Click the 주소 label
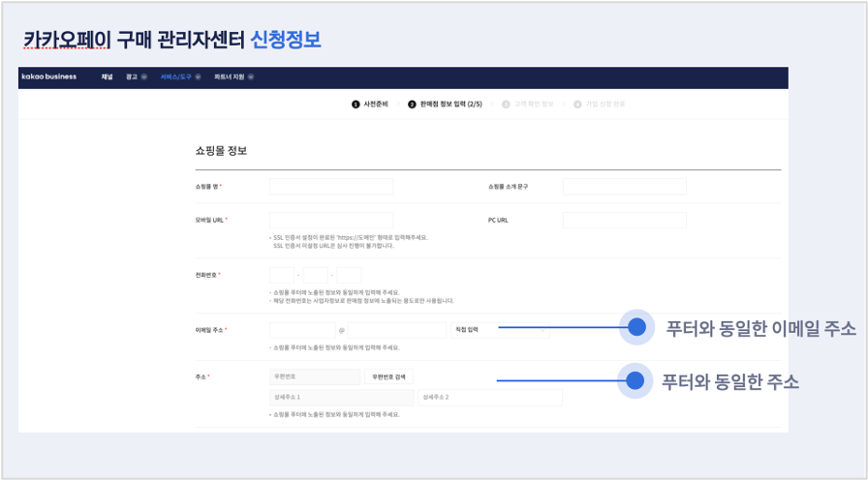The image size is (868, 480). (x=202, y=376)
